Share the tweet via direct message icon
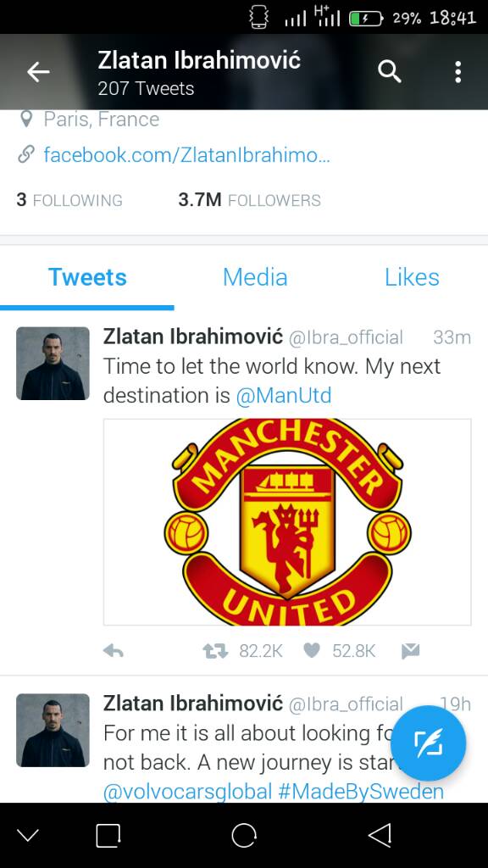 (411, 652)
